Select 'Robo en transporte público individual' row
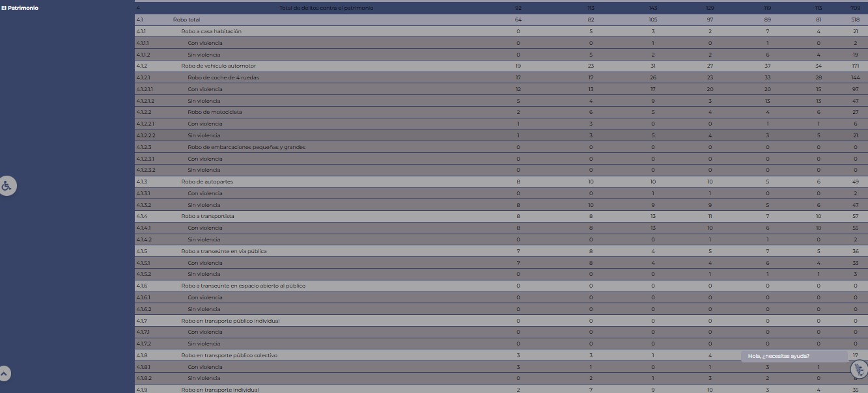The image size is (868, 393). [230, 320]
